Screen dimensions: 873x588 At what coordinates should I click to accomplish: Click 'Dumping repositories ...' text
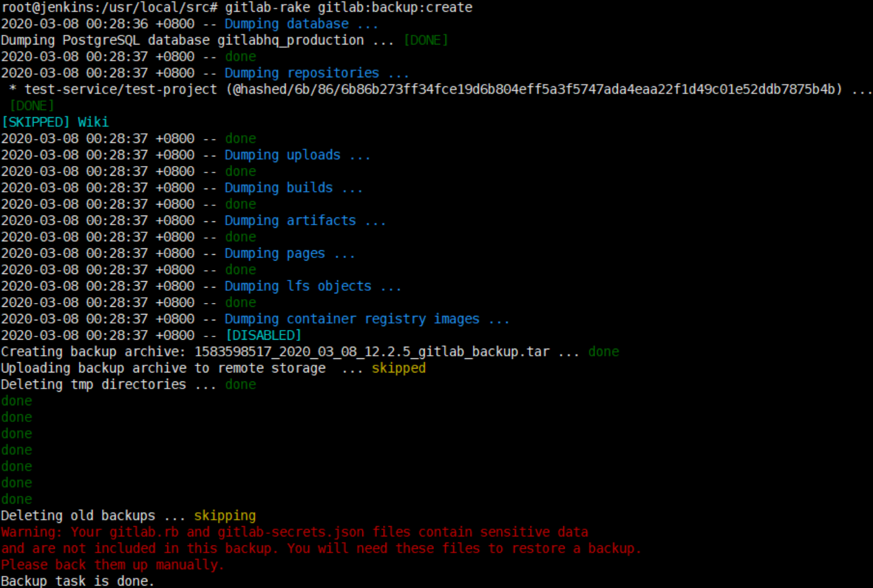pyautogui.click(x=317, y=73)
